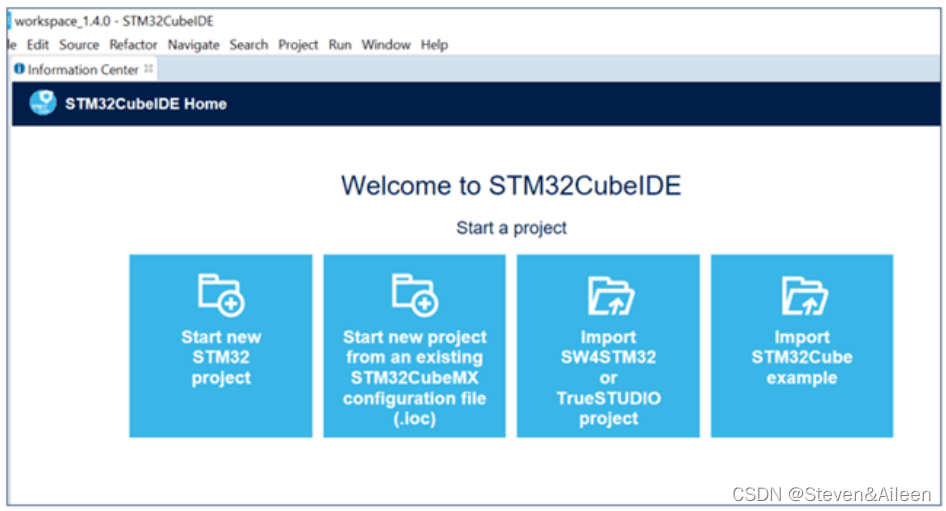
Task: Click the 'Start a project' subtitle text
Action: 511,228
